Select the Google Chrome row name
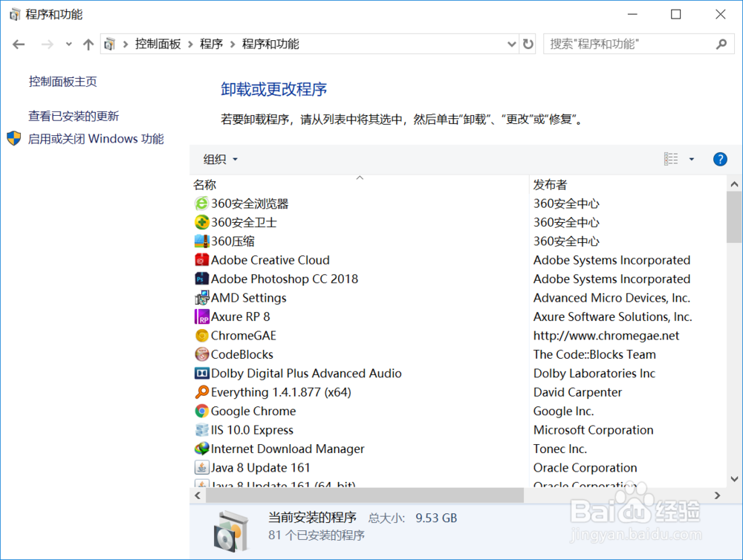The image size is (743, 560). [253, 411]
